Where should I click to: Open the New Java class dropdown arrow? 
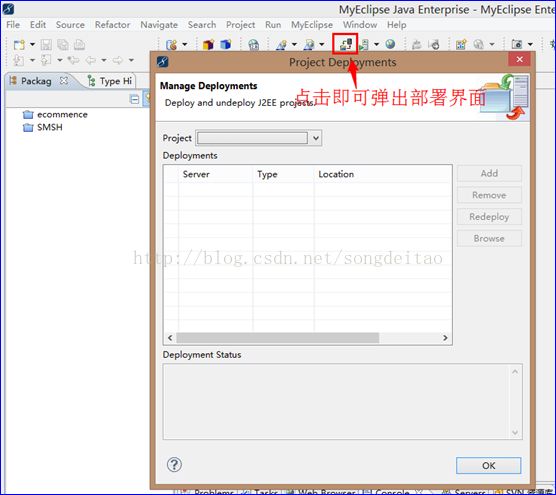point(185,45)
